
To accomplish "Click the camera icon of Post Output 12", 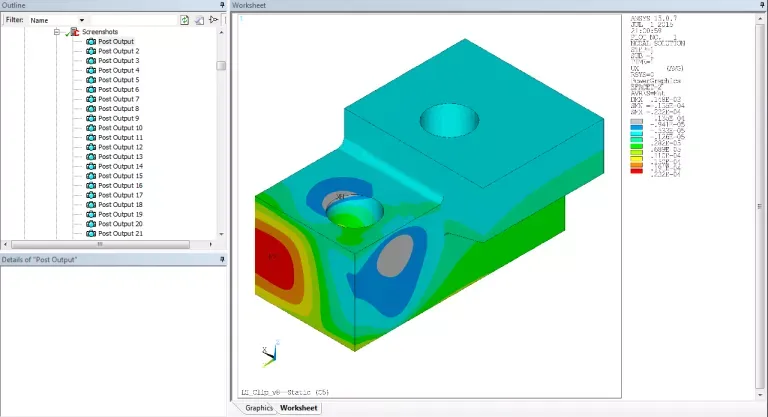I will pyautogui.click(x=91, y=147).
